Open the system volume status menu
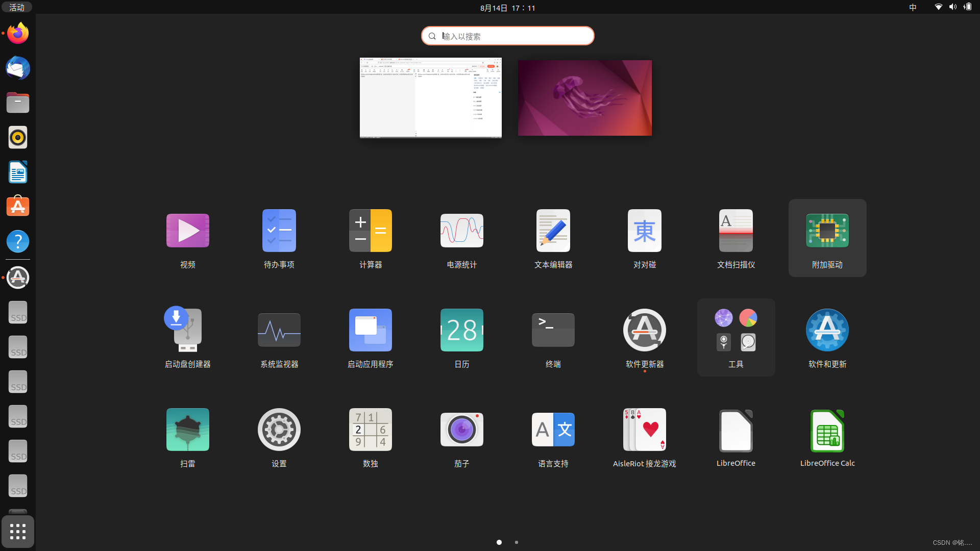Image resolution: width=980 pixels, height=551 pixels. pos(952,7)
